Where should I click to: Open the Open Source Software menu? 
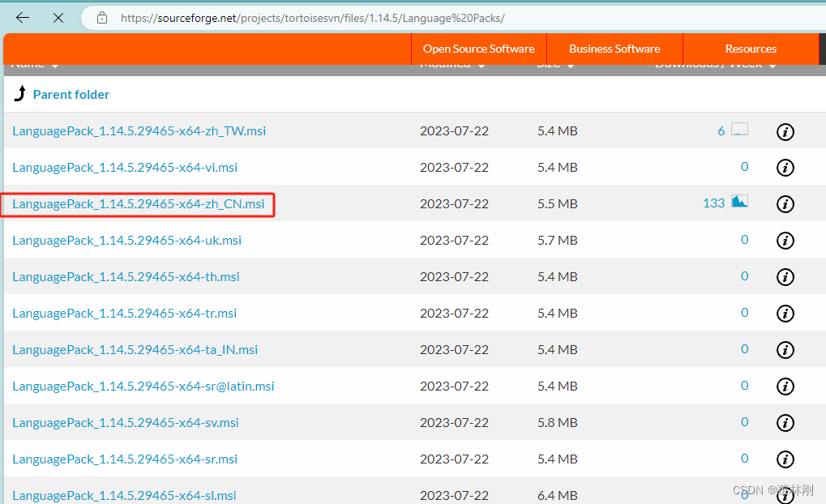(478, 49)
